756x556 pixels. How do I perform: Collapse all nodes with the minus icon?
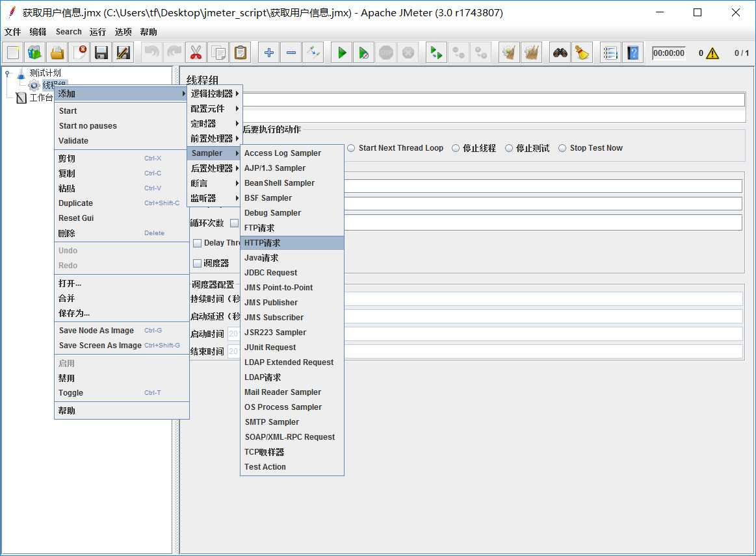click(291, 53)
